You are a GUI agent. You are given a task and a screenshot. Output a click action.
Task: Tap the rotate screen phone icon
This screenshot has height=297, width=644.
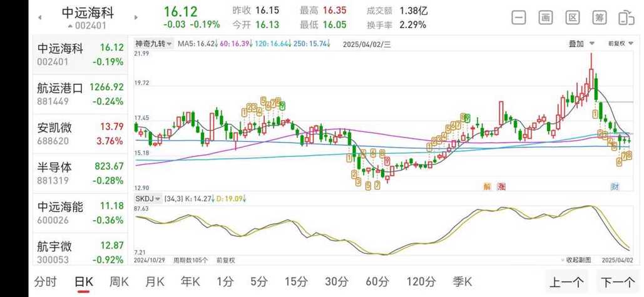coord(626,18)
